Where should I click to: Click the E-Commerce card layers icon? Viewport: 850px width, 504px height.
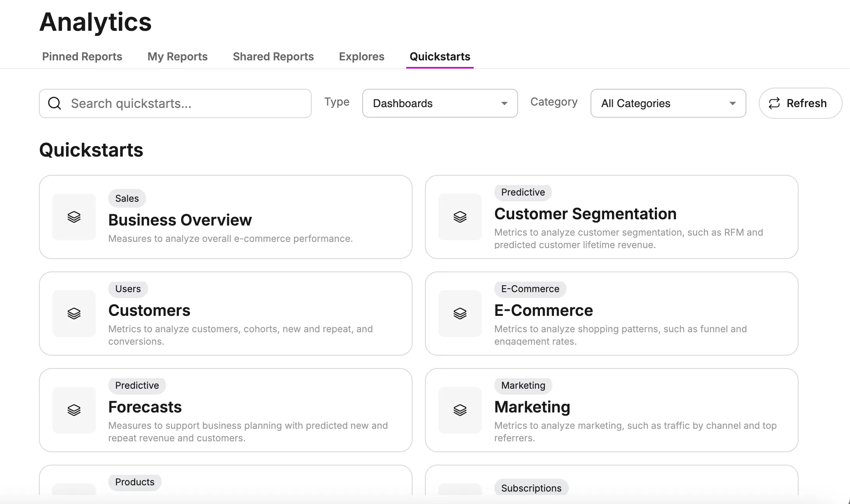(460, 314)
